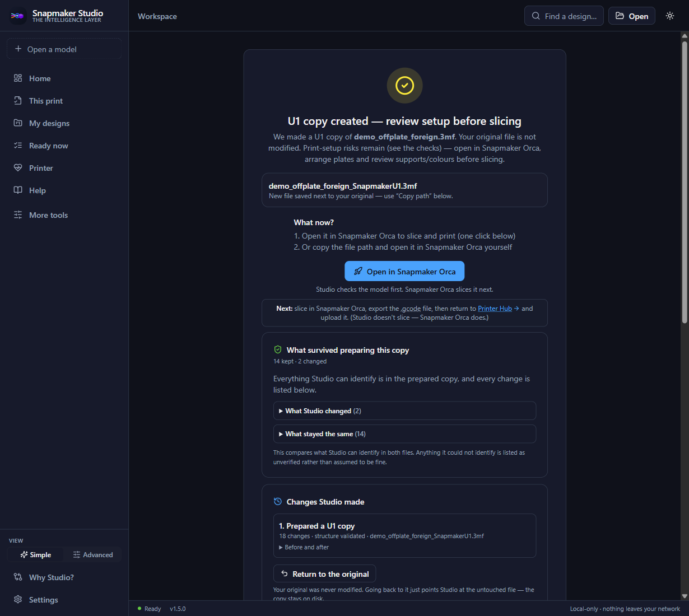
Task: Click the Ready now checklist icon
Action: click(x=18, y=146)
